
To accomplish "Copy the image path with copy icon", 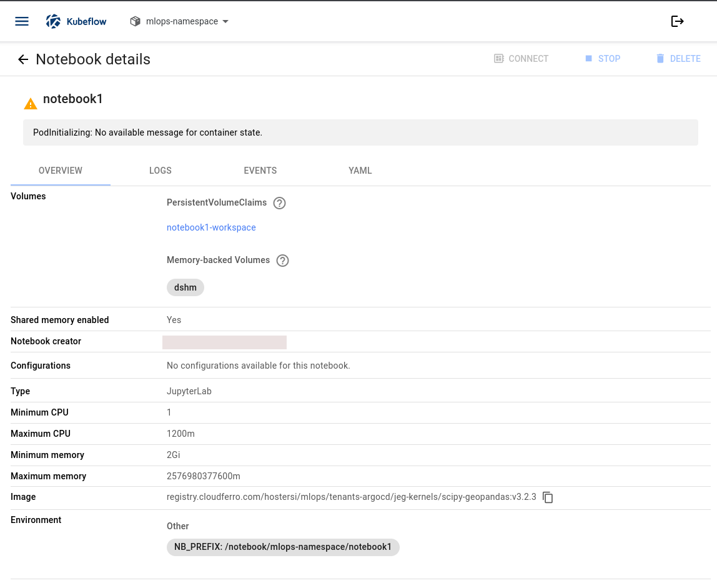I will click(548, 497).
